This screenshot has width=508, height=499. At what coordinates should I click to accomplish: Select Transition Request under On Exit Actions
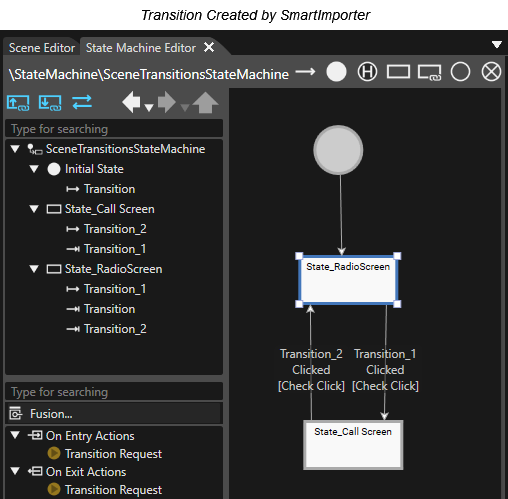[x=113, y=490]
